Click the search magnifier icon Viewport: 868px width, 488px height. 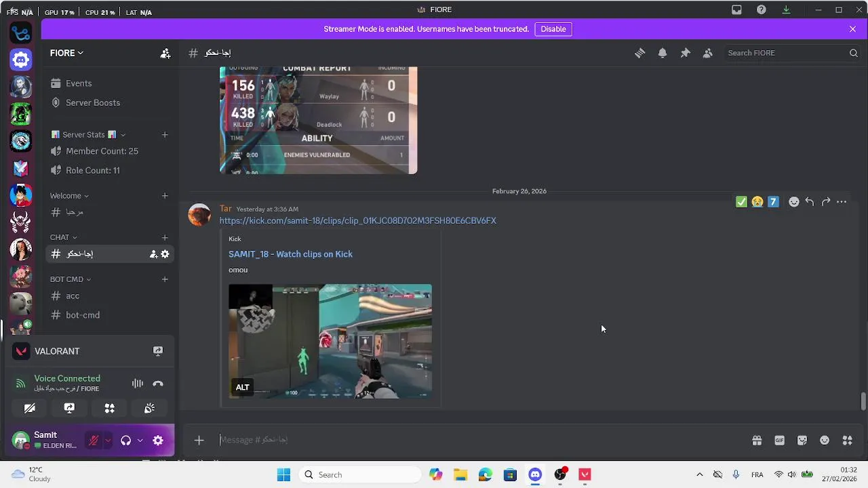(x=854, y=53)
